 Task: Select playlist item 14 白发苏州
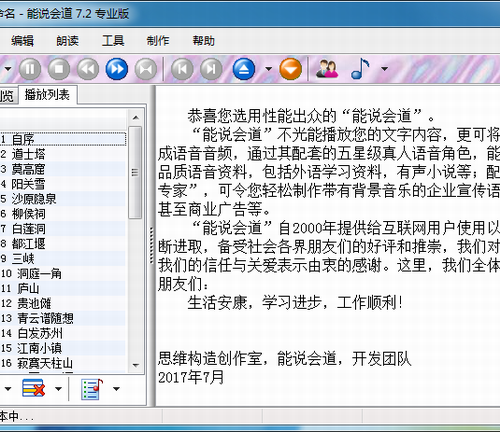pyautogui.click(x=63, y=333)
